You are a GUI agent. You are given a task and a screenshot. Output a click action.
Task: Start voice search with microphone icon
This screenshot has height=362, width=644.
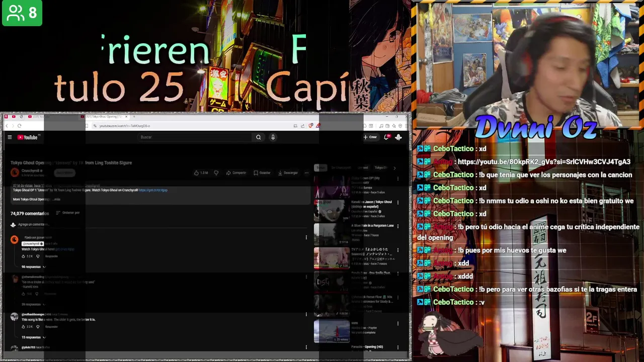pos(273,137)
